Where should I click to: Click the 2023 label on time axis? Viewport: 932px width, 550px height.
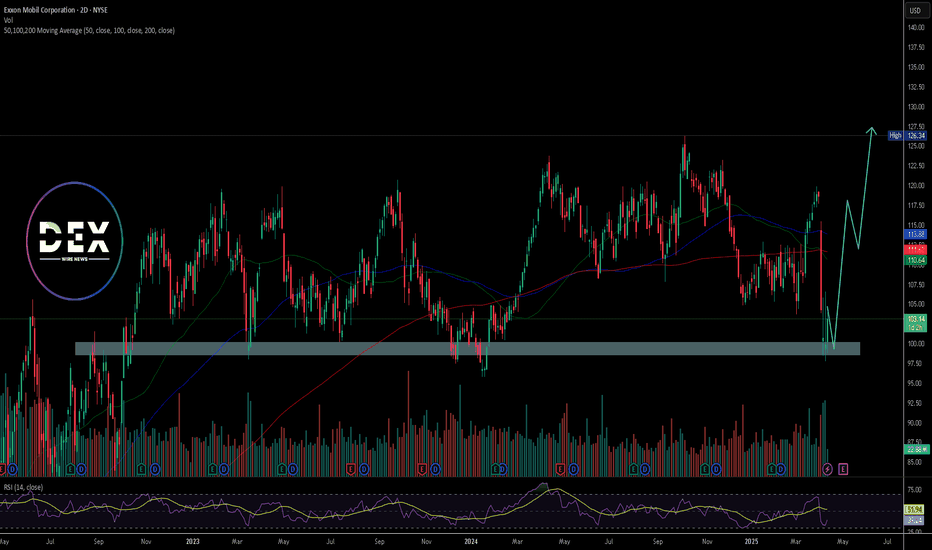(193, 542)
